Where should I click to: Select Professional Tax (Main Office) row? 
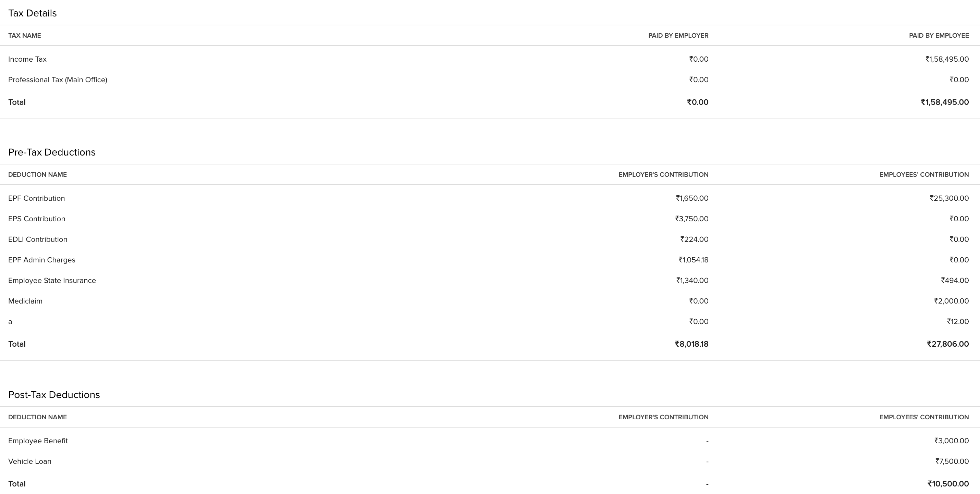pos(58,80)
